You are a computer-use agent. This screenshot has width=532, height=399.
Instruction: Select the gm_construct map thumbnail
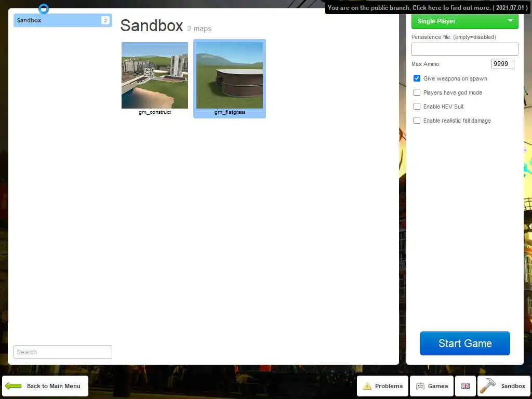tap(155, 75)
